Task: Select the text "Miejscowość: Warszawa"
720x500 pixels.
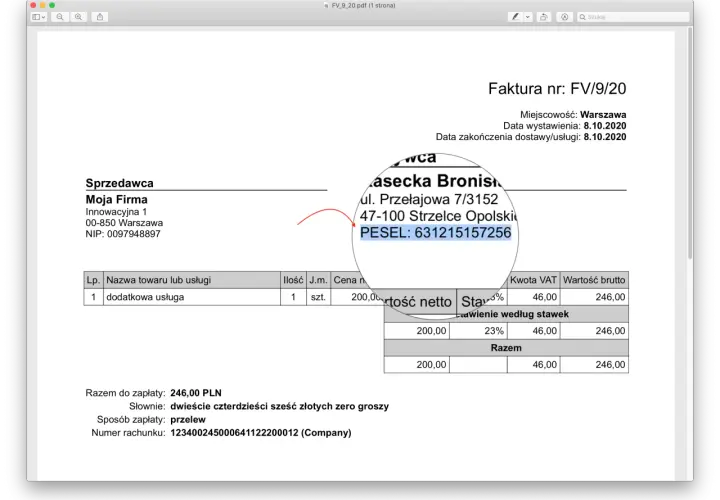Action: click(573, 115)
